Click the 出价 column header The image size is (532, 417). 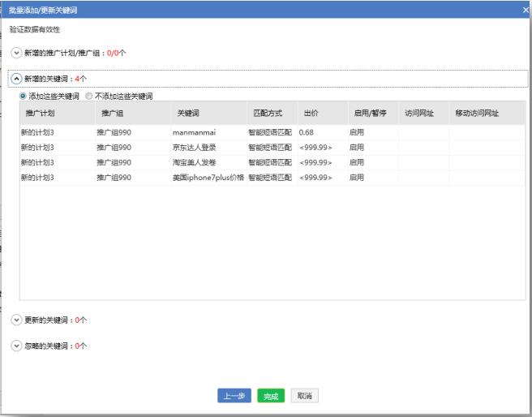(x=311, y=113)
